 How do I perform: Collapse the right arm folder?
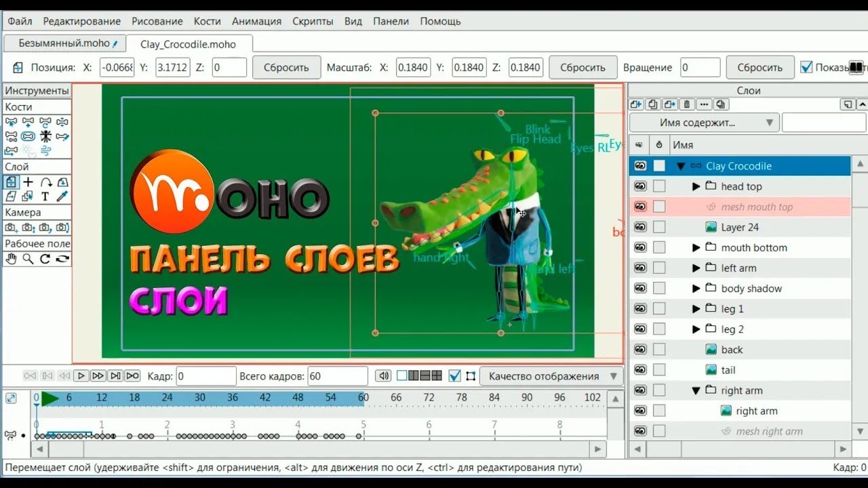pyautogui.click(x=696, y=390)
